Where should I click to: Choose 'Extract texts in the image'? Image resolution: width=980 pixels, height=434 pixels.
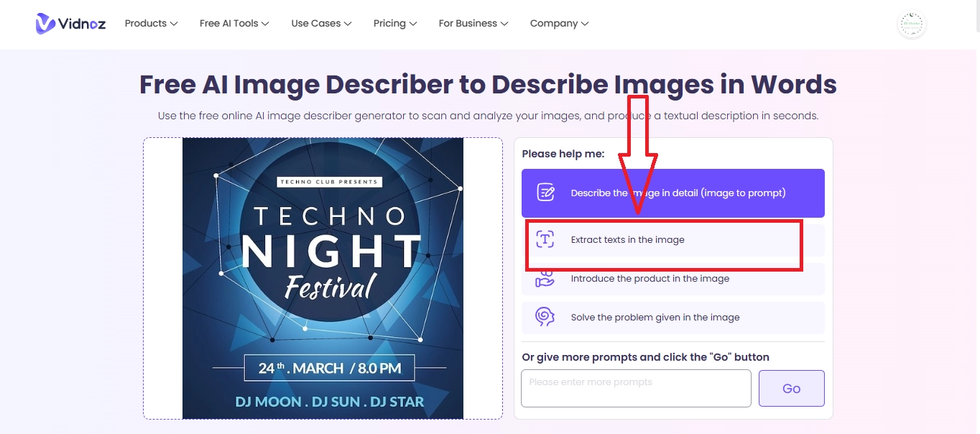pos(627,240)
